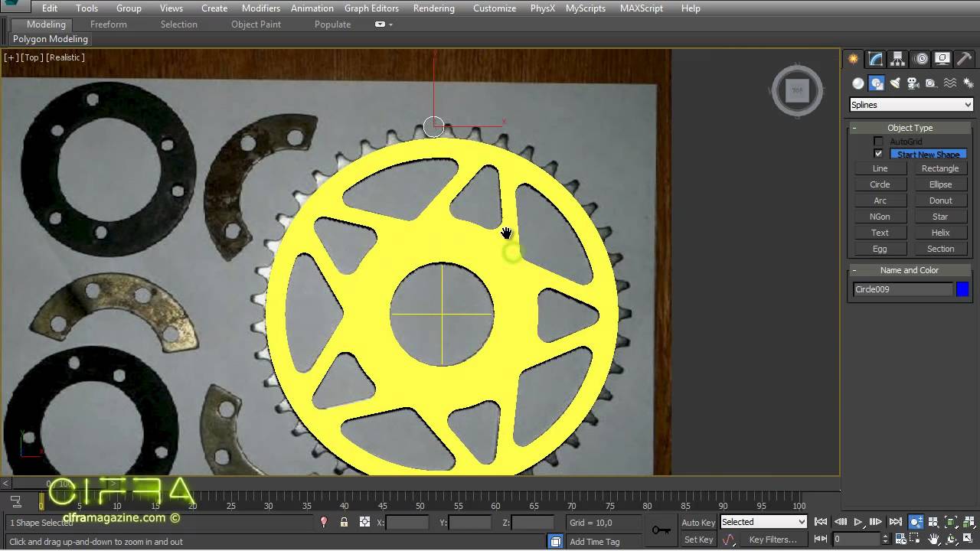The width and height of the screenshot is (980, 551).
Task: Open the MAXScript menu
Action: pos(642,8)
